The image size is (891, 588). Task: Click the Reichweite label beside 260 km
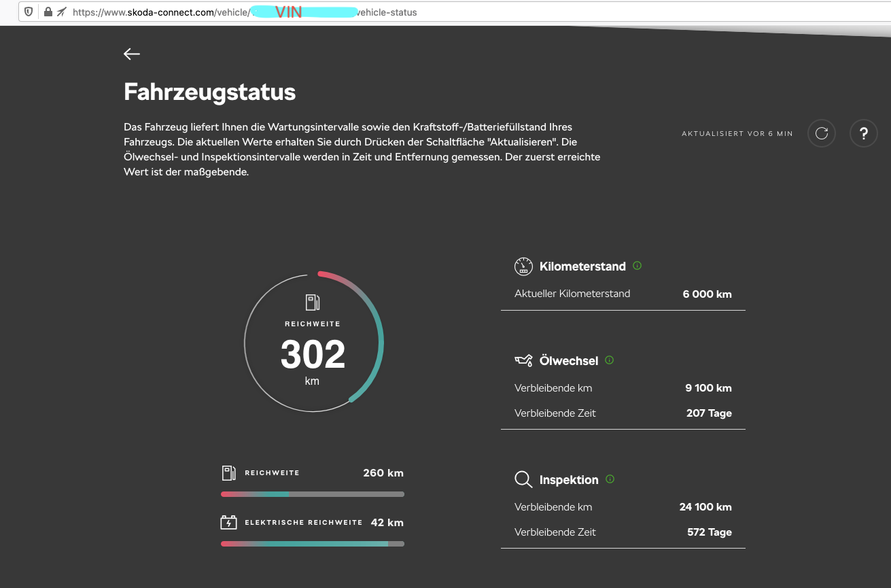272,473
